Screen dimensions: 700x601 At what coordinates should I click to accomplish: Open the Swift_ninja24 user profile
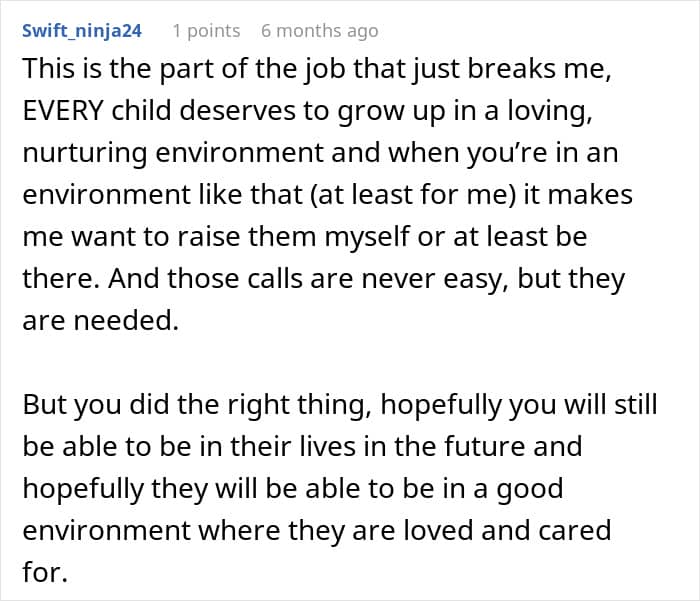(x=82, y=31)
